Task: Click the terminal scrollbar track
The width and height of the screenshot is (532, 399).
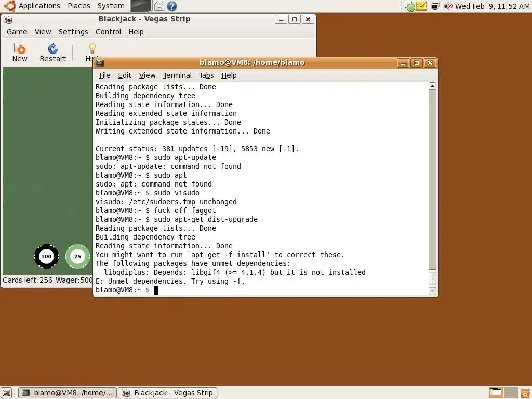Action: tap(432, 180)
